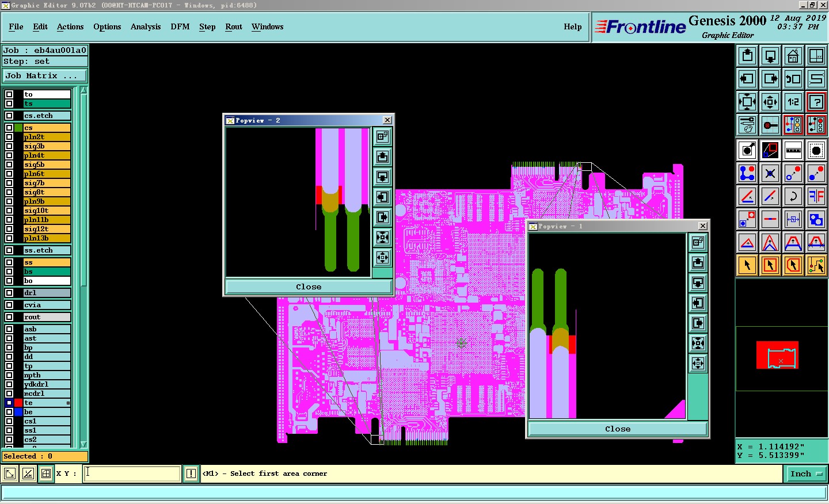Click the previous zoom view icon

coord(793,79)
